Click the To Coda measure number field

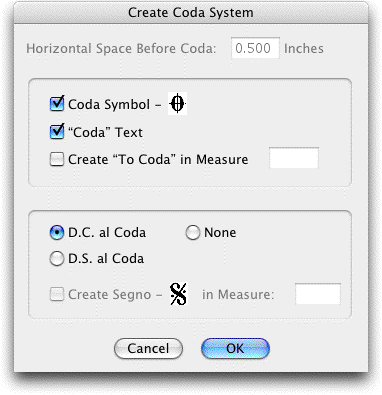tap(294, 158)
